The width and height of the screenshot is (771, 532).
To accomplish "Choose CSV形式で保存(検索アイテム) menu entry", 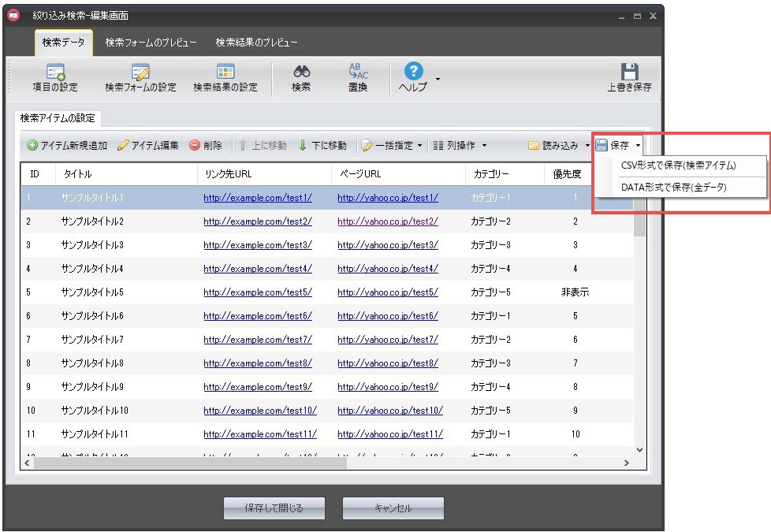I will pos(678,166).
